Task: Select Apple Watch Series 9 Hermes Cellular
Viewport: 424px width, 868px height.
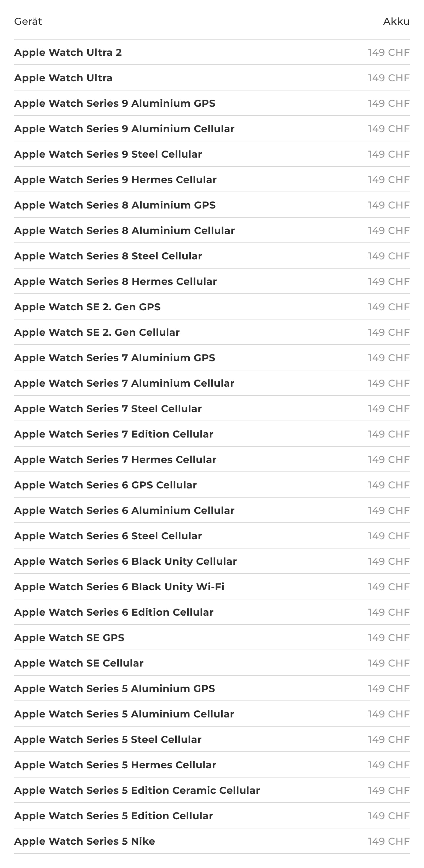Action: [x=115, y=180]
